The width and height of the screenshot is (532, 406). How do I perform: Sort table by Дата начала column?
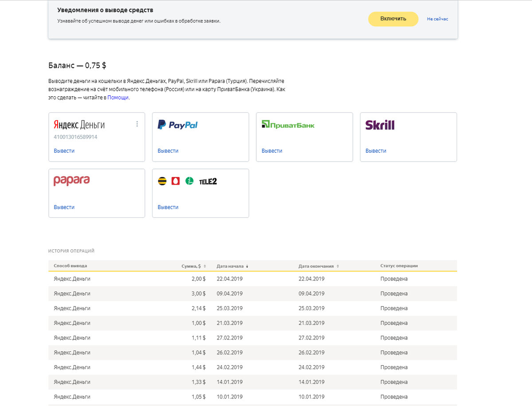coord(232,266)
